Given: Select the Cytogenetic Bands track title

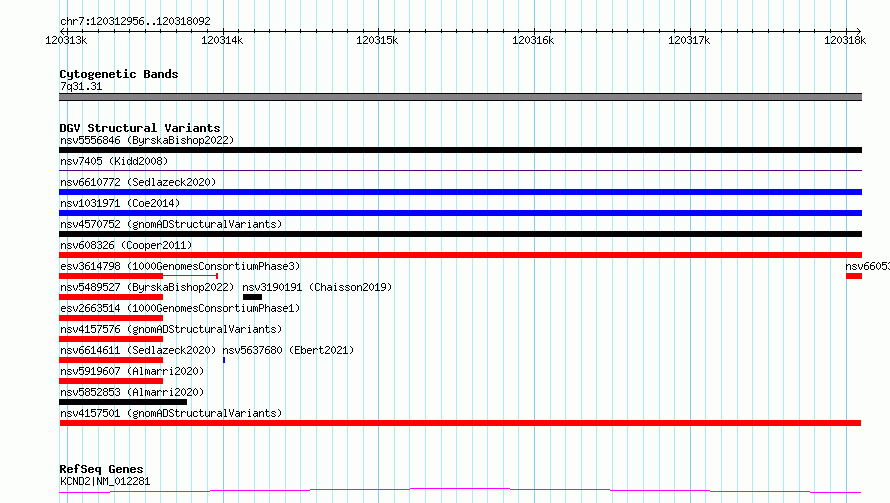Looking at the screenshot, I should coord(119,74).
